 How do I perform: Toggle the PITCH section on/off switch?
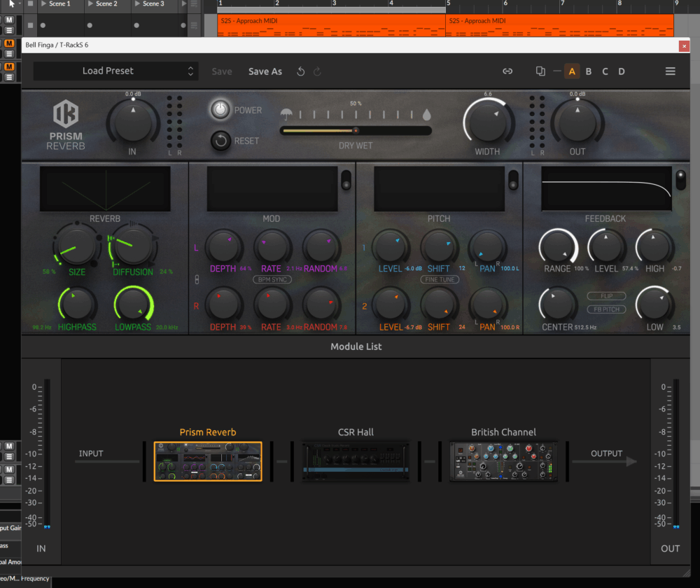click(x=513, y=180)
